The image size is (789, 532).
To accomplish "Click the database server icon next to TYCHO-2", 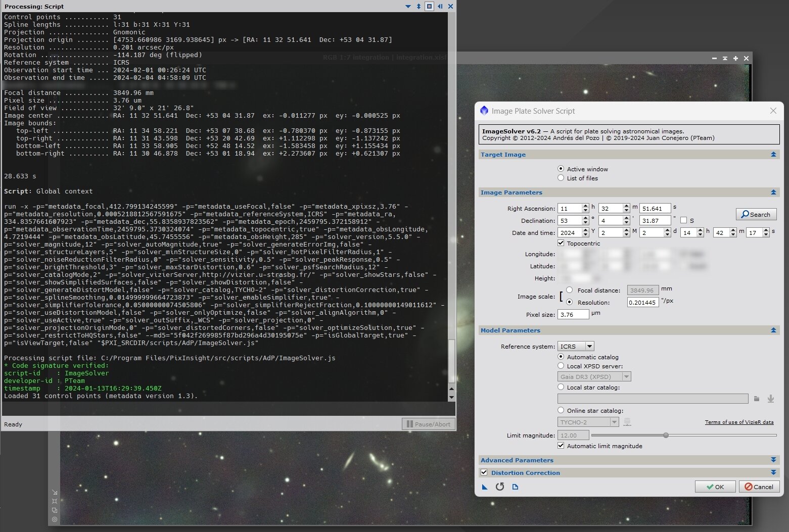I will [627, 422].
